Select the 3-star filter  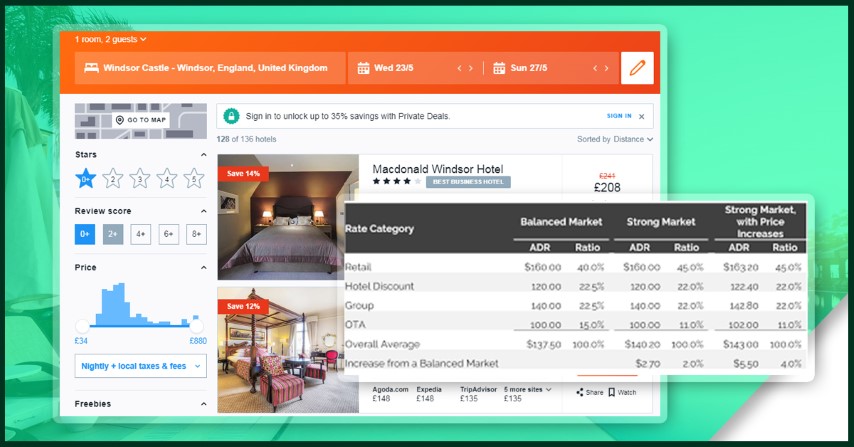click(x=140, y=178)
